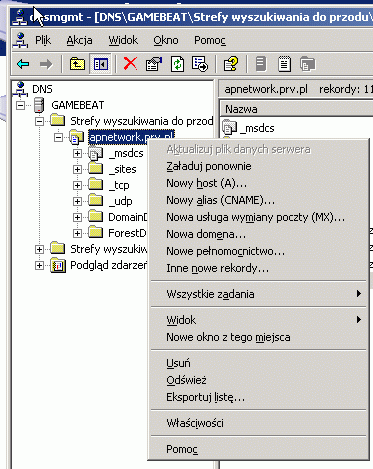
Task: Select _msdcs entry in right pane
Action: [x=257, y=128]
